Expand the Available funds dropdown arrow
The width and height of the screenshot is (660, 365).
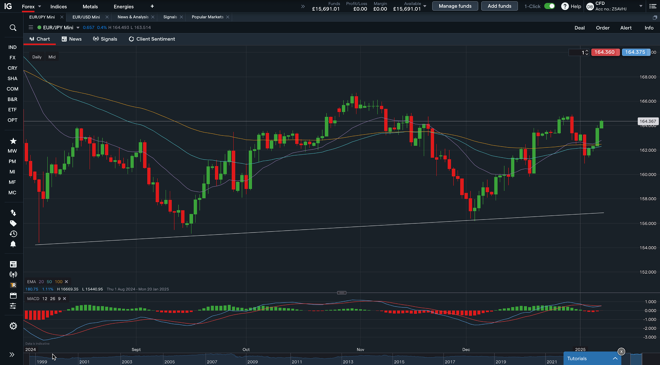click(x=424, y=6)
